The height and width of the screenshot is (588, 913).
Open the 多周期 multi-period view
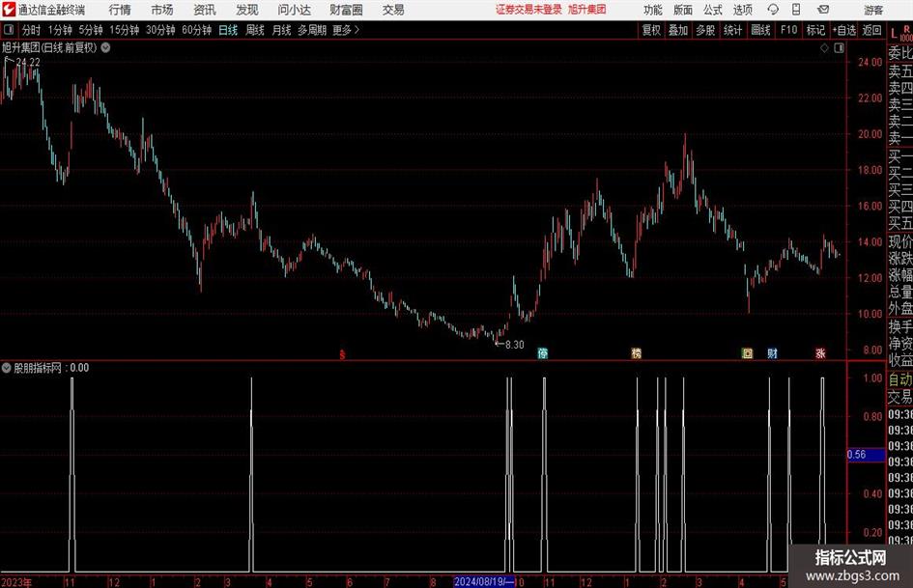(x=312, y=30)
